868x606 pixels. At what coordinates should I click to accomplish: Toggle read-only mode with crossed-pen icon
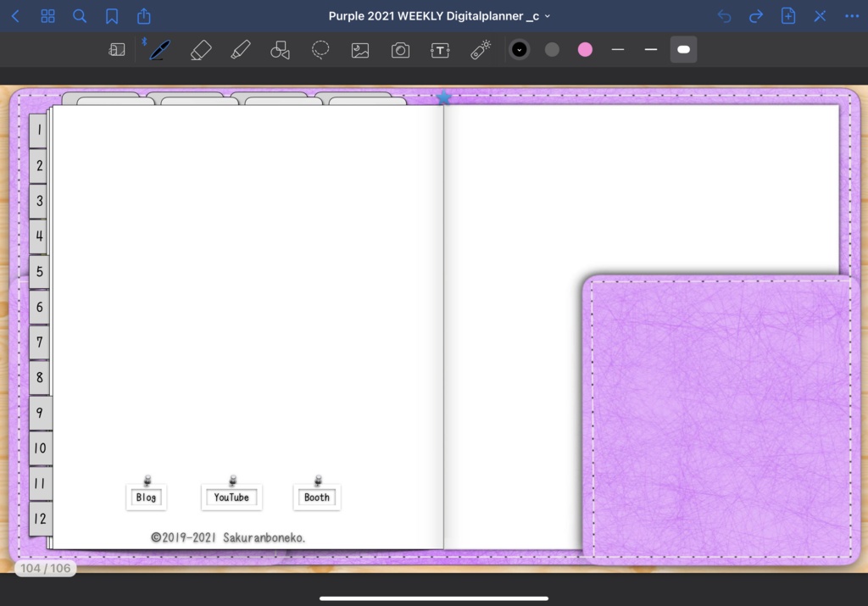(x=820, y=16)
